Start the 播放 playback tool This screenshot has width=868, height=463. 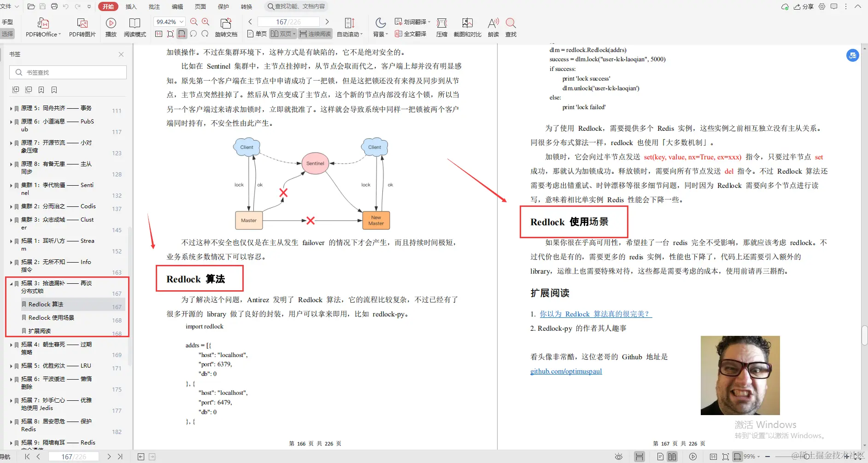pyautogui.click(x=111, y=27)
